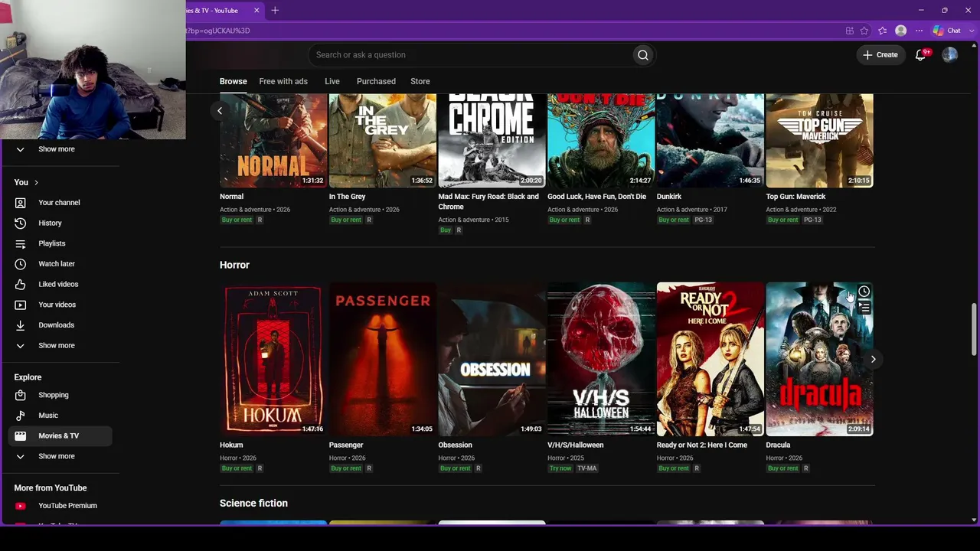Click the More from YouTube heading
The image size is (980, 551).
click(x=51, y=488)
